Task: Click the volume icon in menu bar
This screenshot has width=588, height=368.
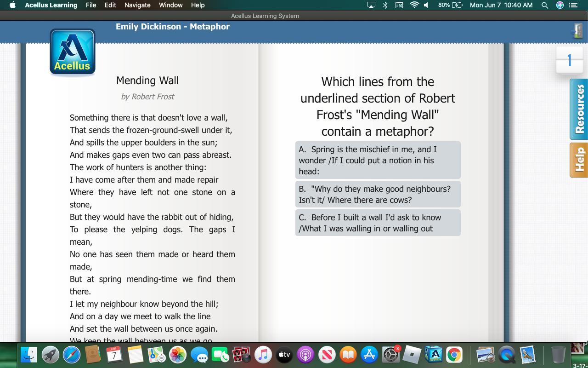Action: [427, 5]
